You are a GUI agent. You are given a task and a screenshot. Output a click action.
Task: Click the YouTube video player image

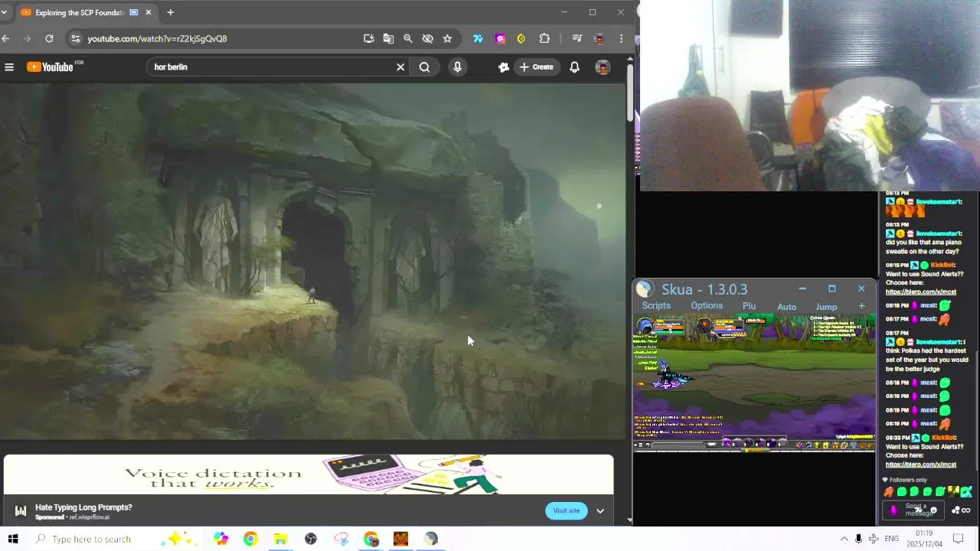click(x=312, y=260)
